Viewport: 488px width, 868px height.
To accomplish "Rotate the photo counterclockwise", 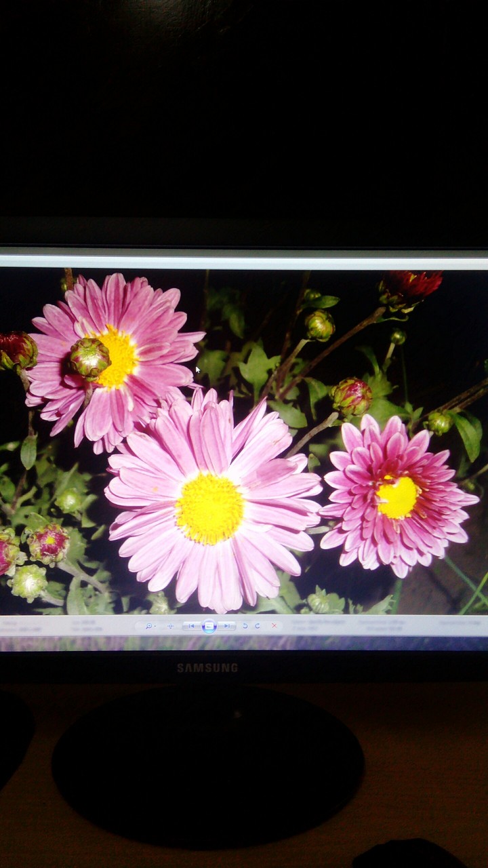I will pos(245,626).
